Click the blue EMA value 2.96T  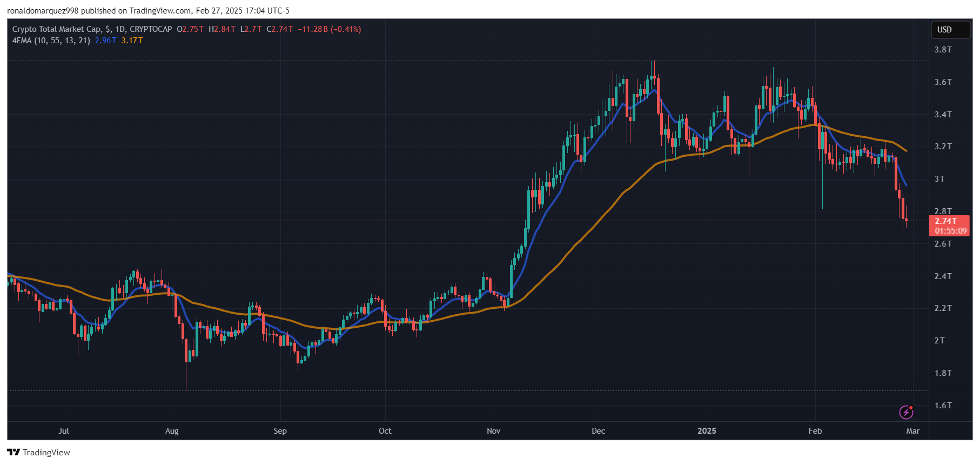(x=106, y=41)
